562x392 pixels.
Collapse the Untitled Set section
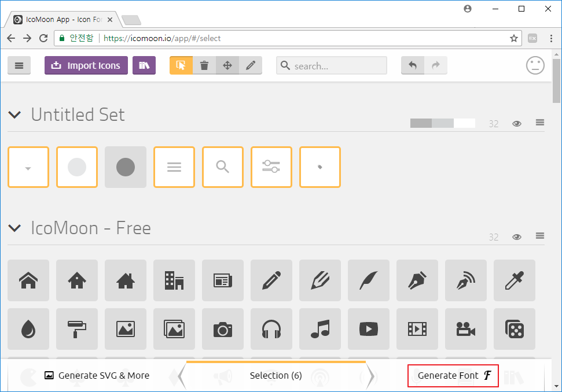(14, 115)
